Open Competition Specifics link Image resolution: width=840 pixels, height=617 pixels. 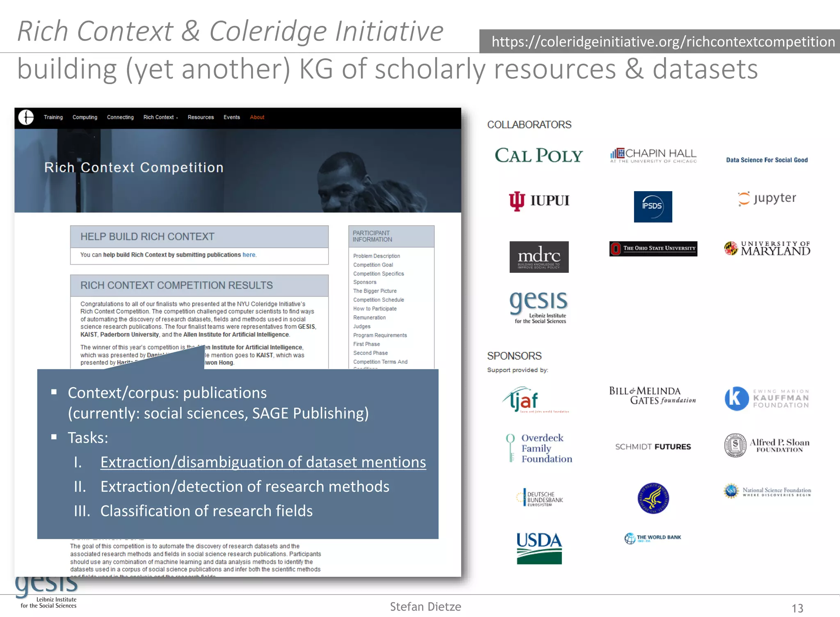coord(379,274)
